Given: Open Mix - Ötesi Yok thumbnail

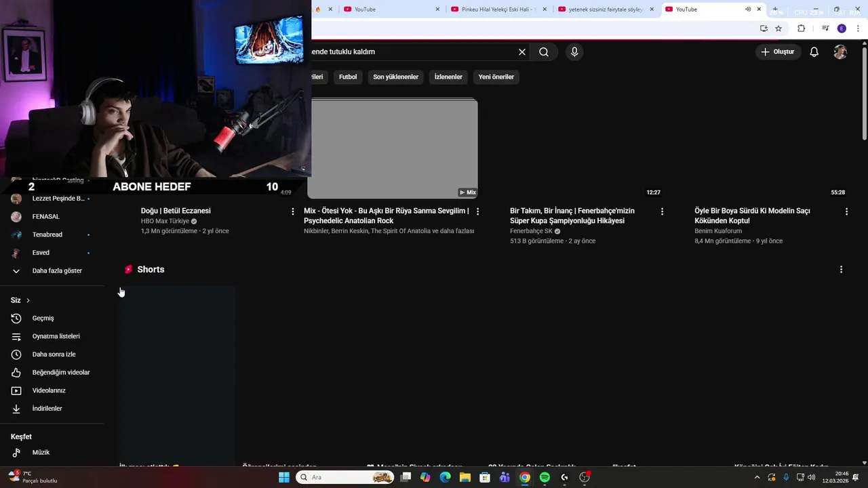Looking at the screenshot, I should coord(393,148).
